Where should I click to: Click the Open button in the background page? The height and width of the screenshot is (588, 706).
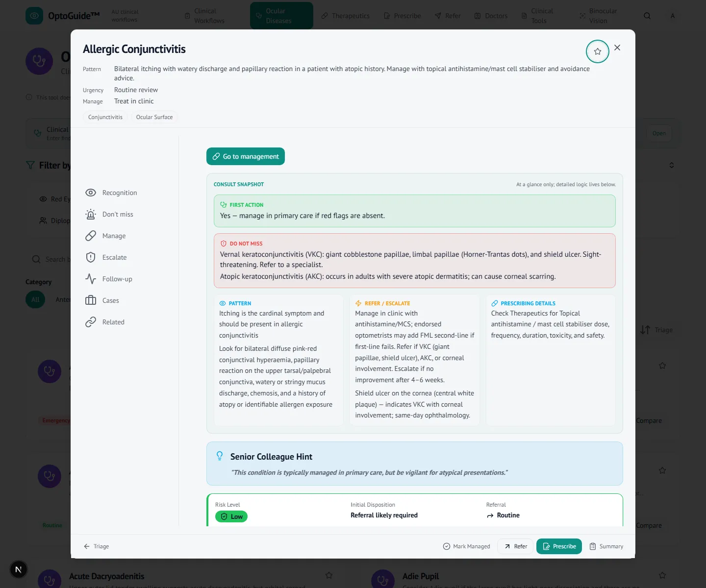(x=659, y=133)
